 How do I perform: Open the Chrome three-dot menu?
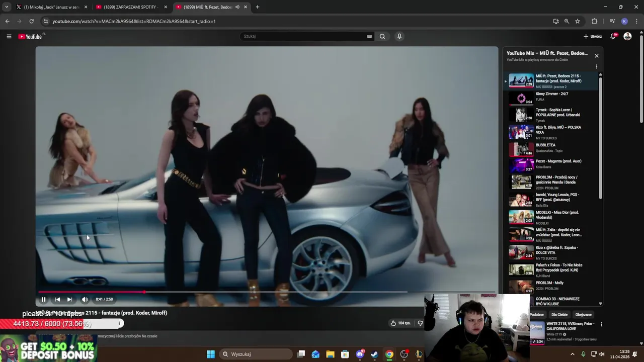click(x=636, y=21)
